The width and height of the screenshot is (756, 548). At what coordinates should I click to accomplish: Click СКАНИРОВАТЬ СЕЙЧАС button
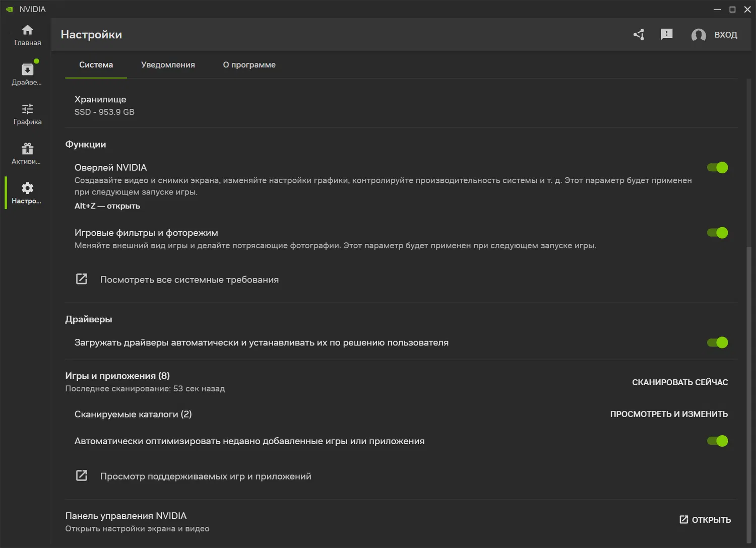point(680,382)
